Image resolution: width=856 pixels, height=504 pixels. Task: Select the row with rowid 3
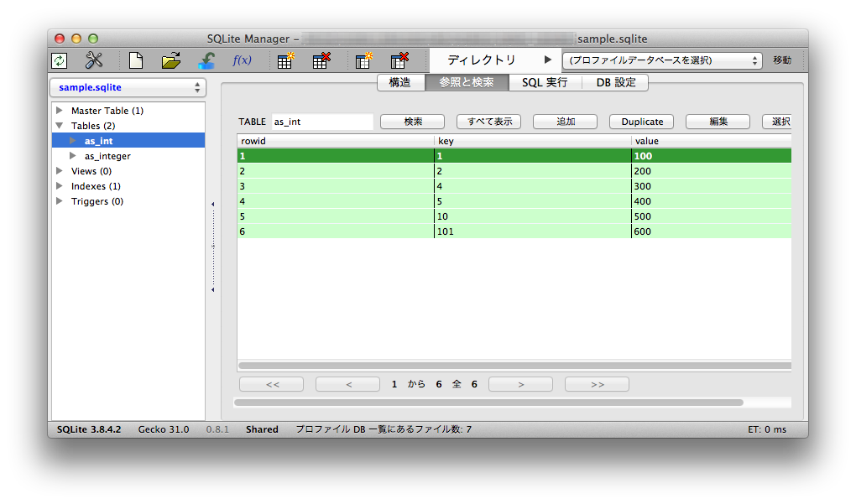336,185
